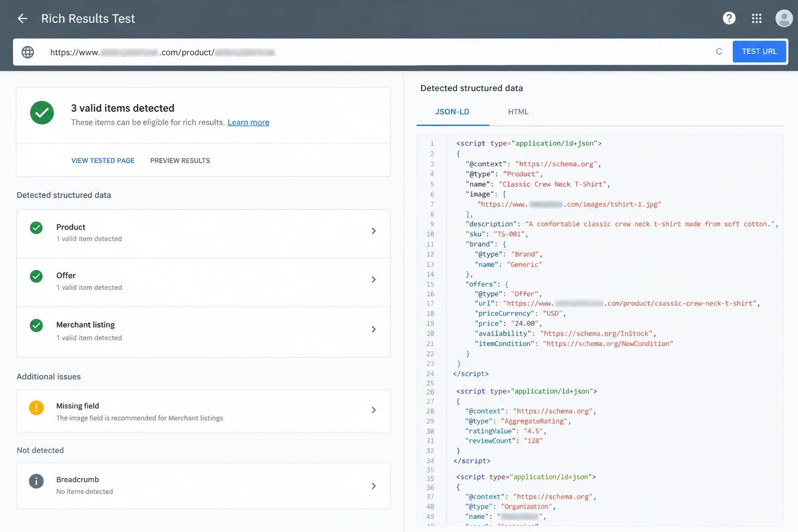Select the Product heading text

click(x=71, y=227)
